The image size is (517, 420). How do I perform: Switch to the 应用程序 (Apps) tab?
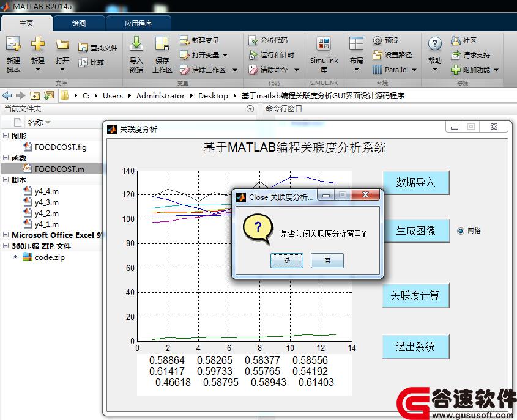(138, 23)
